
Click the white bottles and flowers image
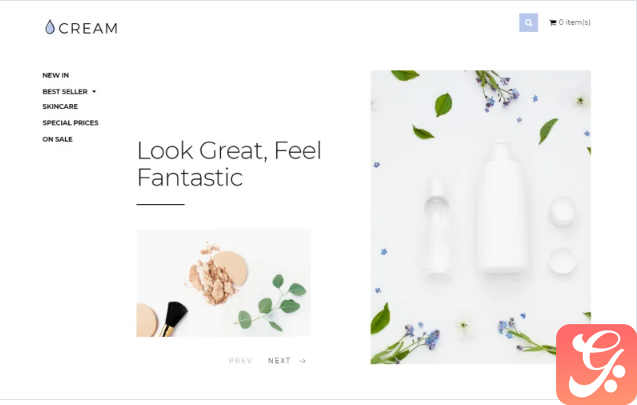click(x=481, y=217)
